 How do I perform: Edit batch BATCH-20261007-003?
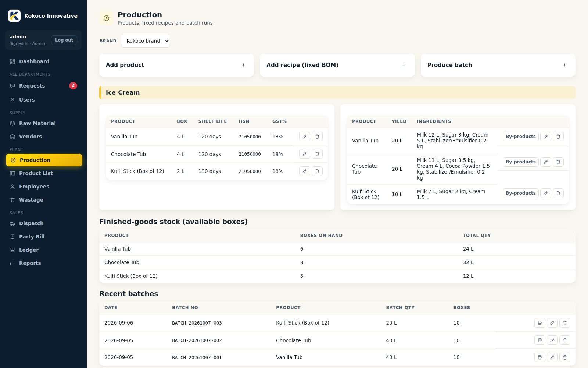(552, 323)
